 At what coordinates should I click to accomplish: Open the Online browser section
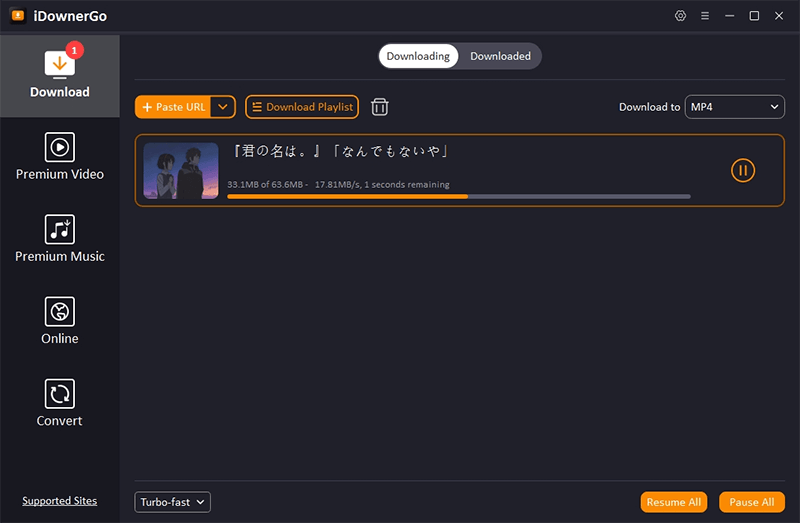(x=60, y=321)
